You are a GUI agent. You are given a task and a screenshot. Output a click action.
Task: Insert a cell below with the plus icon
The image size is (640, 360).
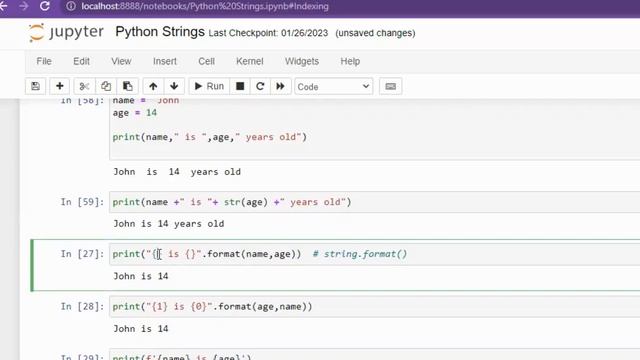pos(60,86)
